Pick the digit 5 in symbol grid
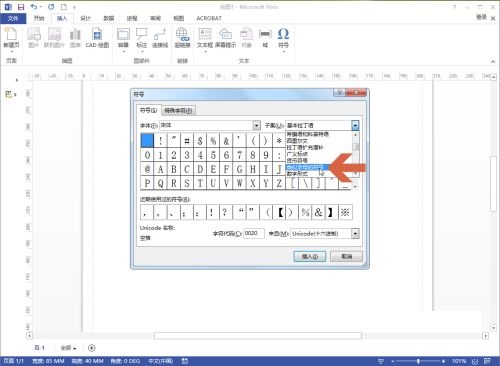The width and height of the screenshot is (500, 366). click(x=213, y=155)
